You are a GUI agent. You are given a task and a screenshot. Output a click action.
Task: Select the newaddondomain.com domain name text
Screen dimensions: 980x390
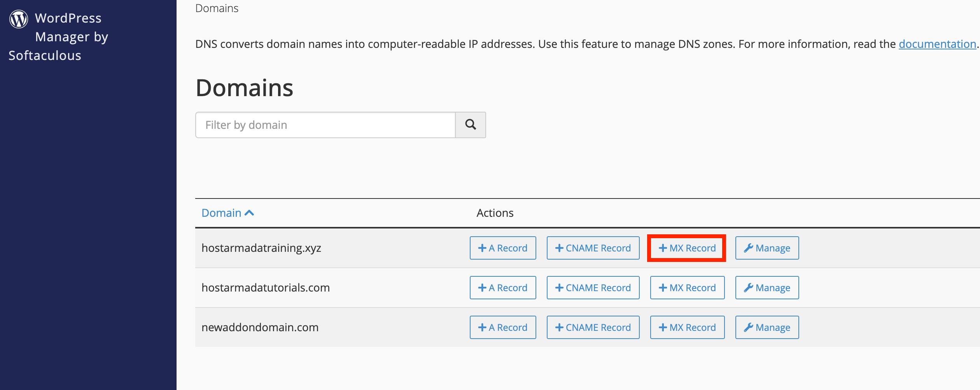click(260, 327)
